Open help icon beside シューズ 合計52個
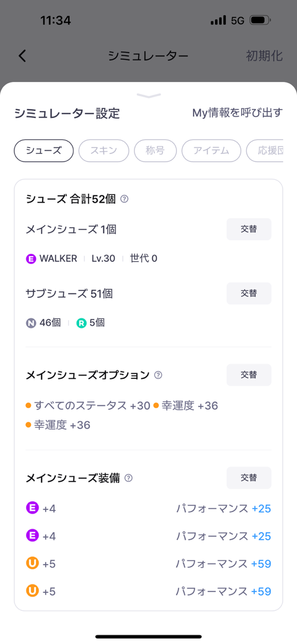The height and width of the screenshot is (644, 297). pos(124,199)
